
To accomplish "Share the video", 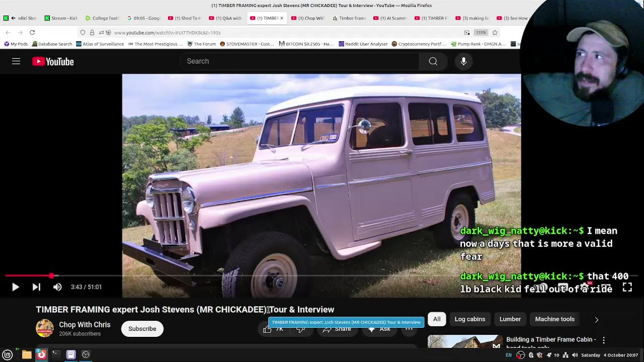I will [x=337, y=329].
